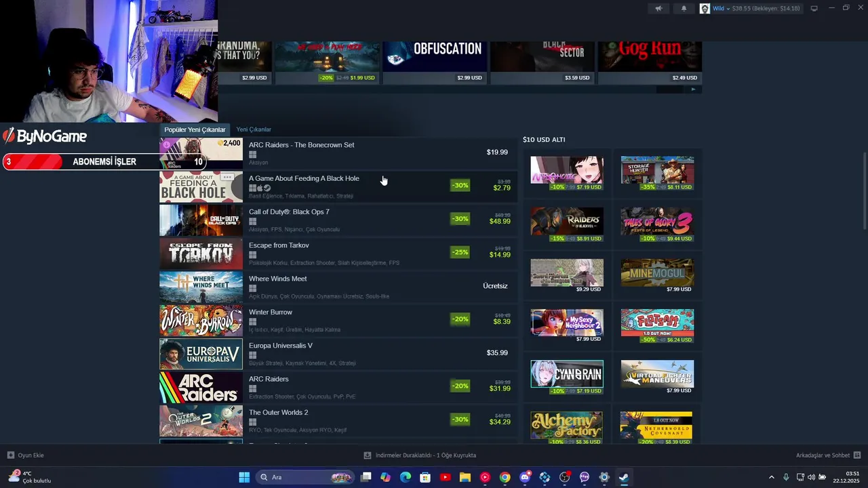Open Virtual Fighter Maneuvers capsule
868x488 pixels.
pyautogui.click(x=657, y=378)
